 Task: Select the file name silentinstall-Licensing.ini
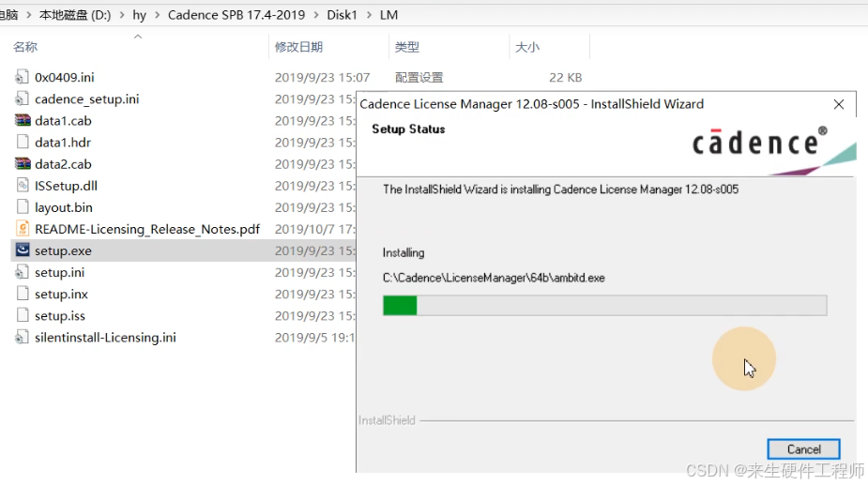105,337
